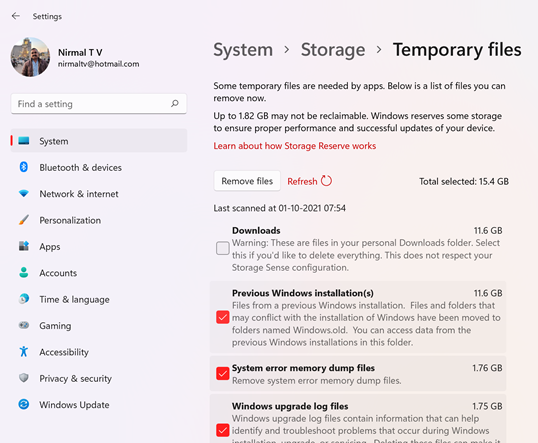The width and height of the screenshot is (538, 443).
Task: Select Apps in the sidebar
Action: click(x=99, y=246)
